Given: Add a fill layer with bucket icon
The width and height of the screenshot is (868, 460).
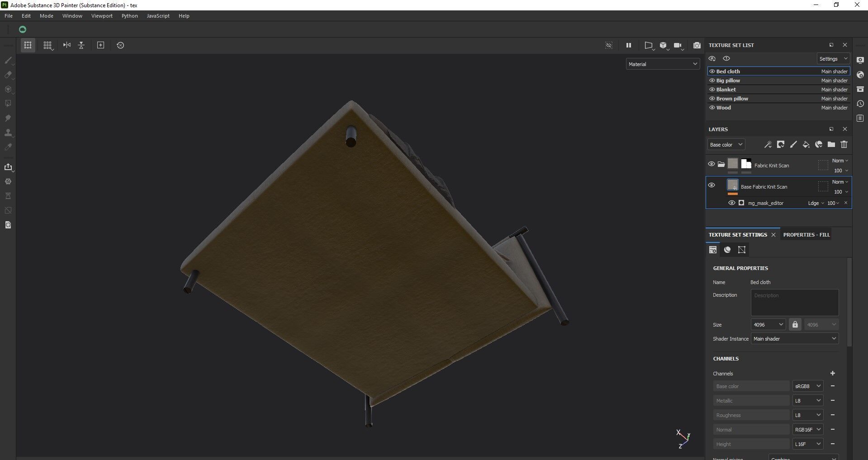Looking at the screenshot, I should pos(806,145).
